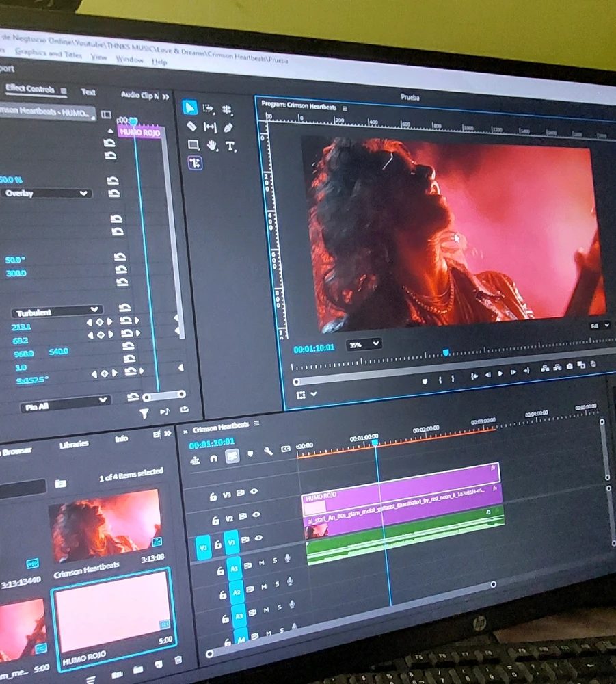The height and width of the screenshot is (684, 616).
Task: Select the Rectangle shape tool
Action: (193, 145)
